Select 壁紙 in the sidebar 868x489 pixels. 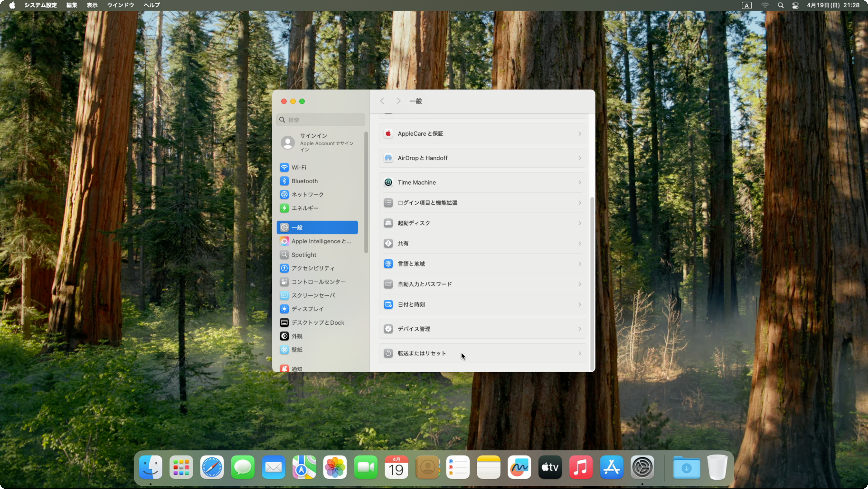[x=317, y=349]
